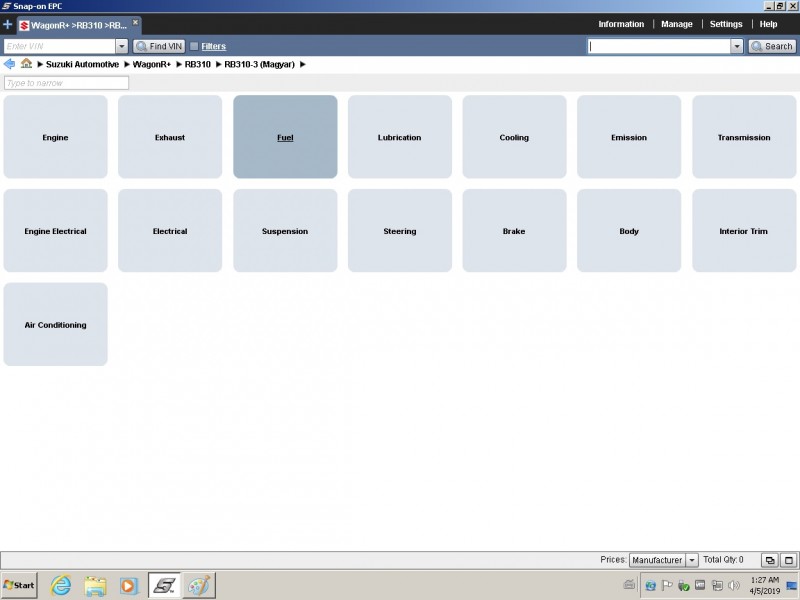800x600 pixels.
Task: Open the Air Conditioning tile
Action: [55, 324]
